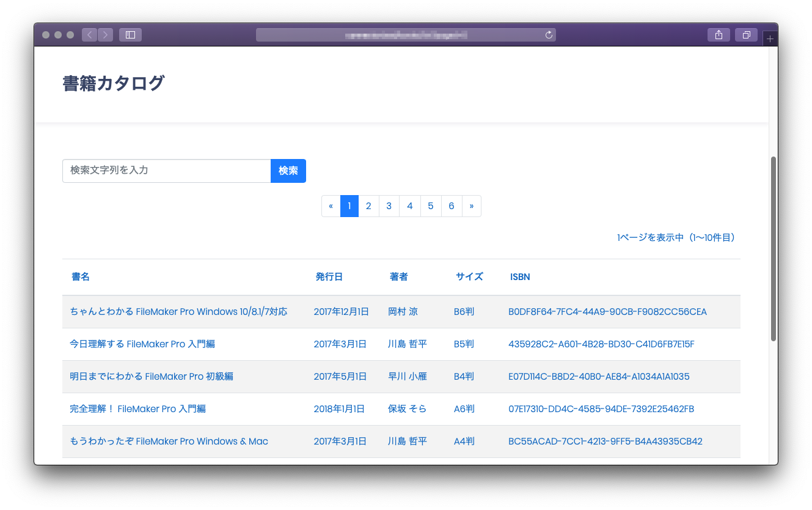Image resolution: width=812 pixels, height=510 pixels.
Task: Open book 今日理解する FileMaker Pro 入門編
Action: [x=142, y=344]
